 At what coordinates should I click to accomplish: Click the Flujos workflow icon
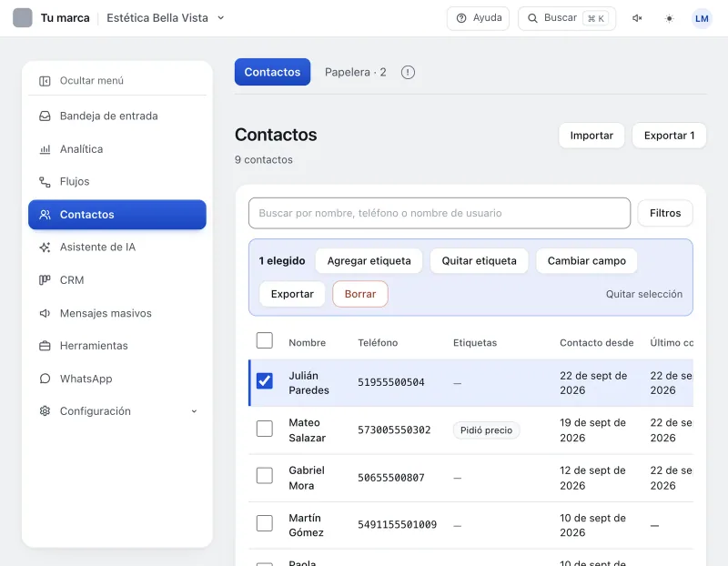pyautogui.click(x=45, y=182)
